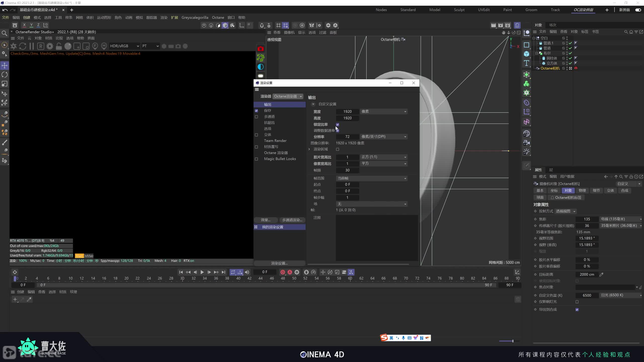Add a cube primitive from side palette
The image size is (644, 362).
click(x=527, y=54)
